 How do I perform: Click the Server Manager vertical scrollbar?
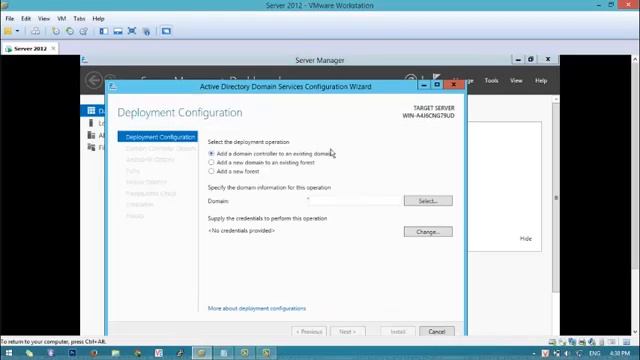tap(556, 198)
